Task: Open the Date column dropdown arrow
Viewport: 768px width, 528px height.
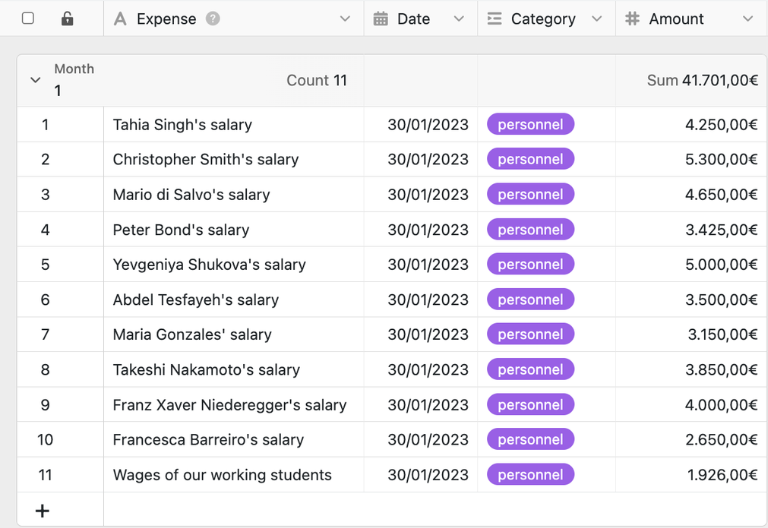Action: pos(458,19)
